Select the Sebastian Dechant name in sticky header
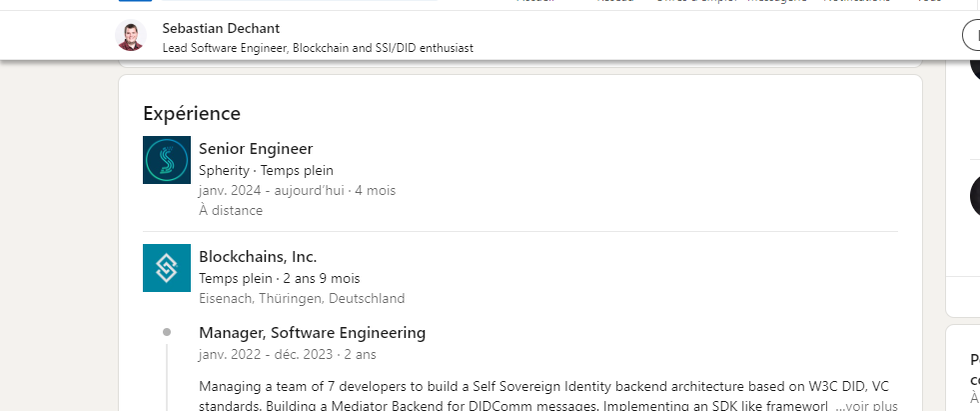Screen dimensions: 980x411 coord(221,28)
